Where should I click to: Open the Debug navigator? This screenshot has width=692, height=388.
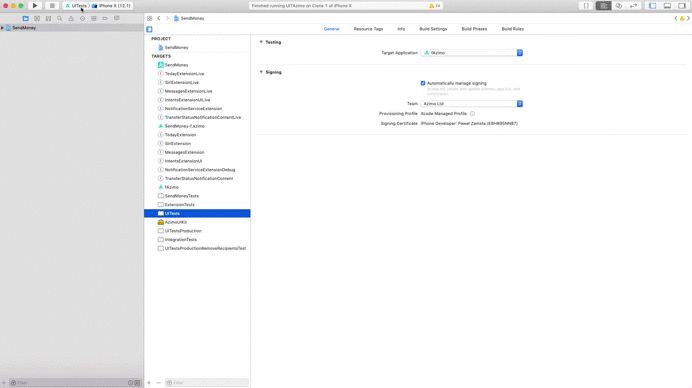click(94, 19)
